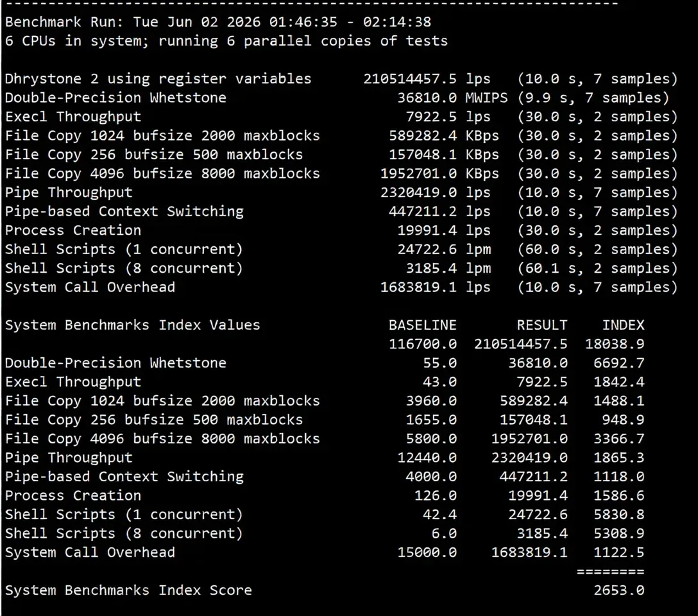Click '(60.1 s, 2 samples)' timing
Image resolution: width=698 pixels, height=616 pixels.
(x=597, y=268)
